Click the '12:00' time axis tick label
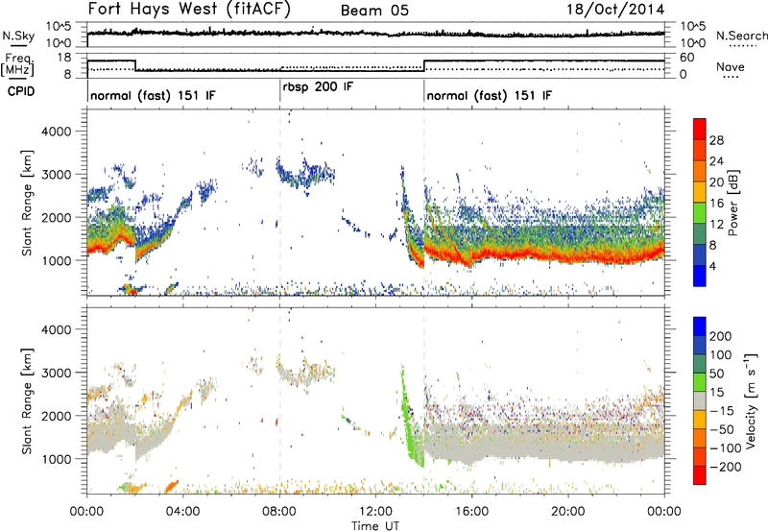The image size is (768, 532). coord(375,512)
